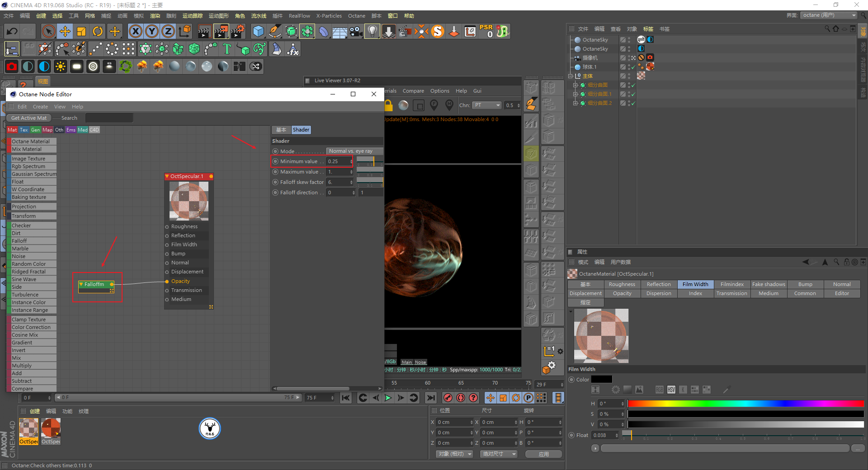
Task: Click the Live Viewer lock icon
Action: pos(388,105)
